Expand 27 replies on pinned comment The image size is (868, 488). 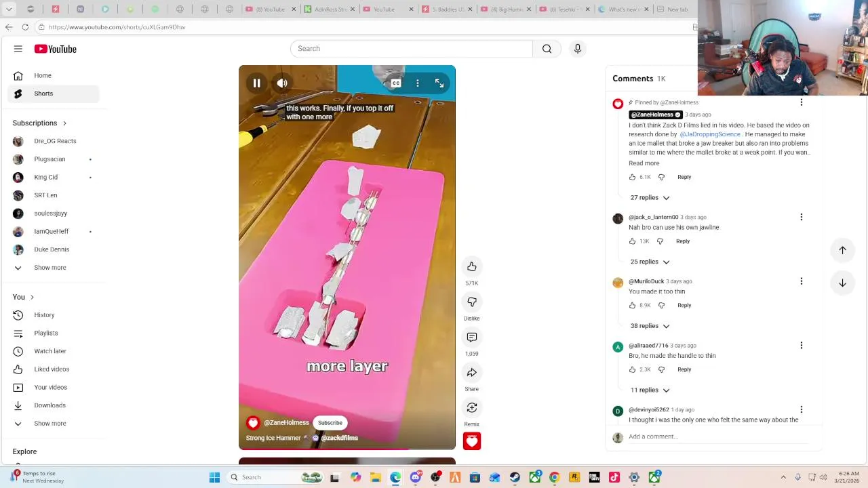point(650,198)
